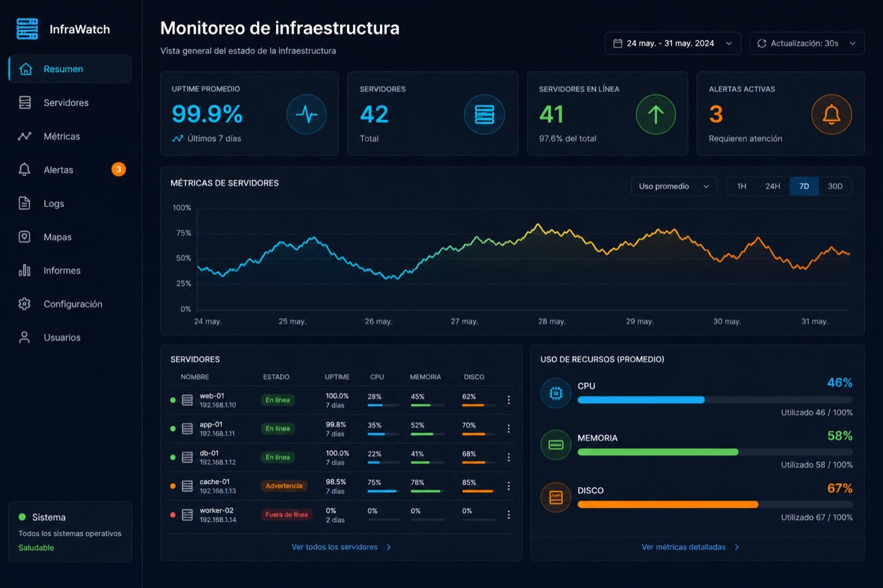
Task: Click the Métricas line chart icon
Action: (25, 136)
